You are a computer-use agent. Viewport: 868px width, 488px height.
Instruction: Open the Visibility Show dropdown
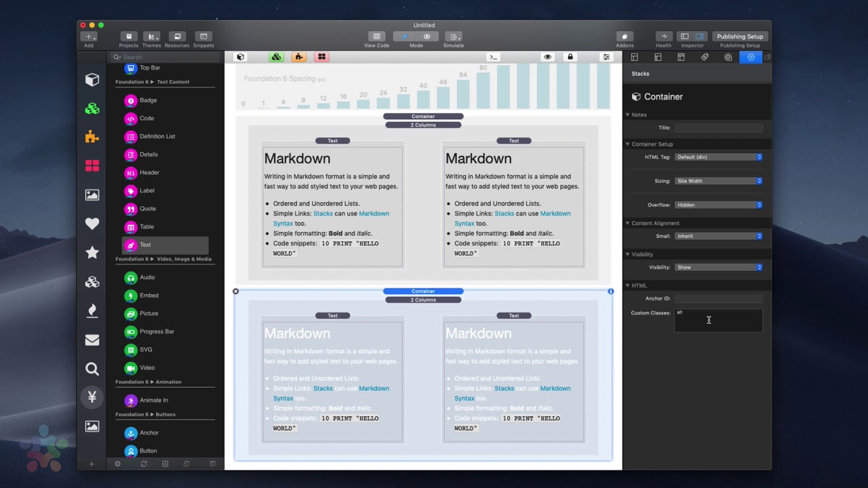click(x=719, y=267)
